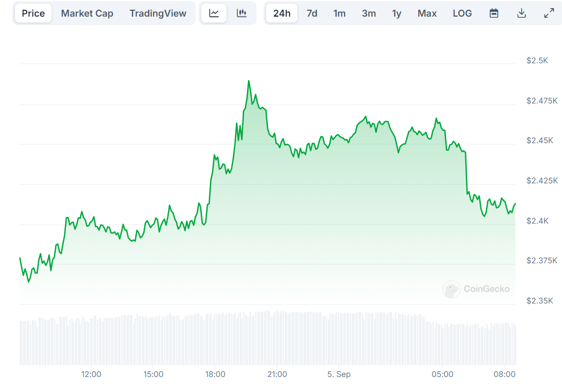Display the 1y time range
This screenshot has width=562, height=392.
397,13
